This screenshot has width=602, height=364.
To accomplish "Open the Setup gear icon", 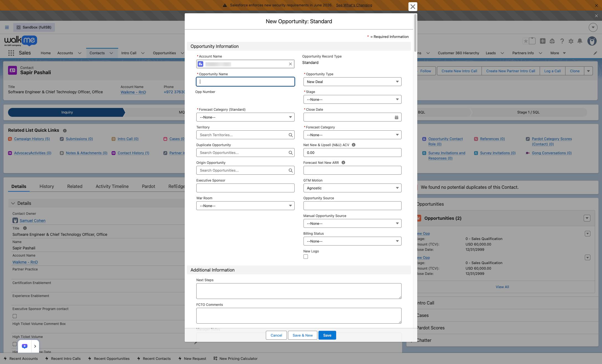I will point(571,41).
